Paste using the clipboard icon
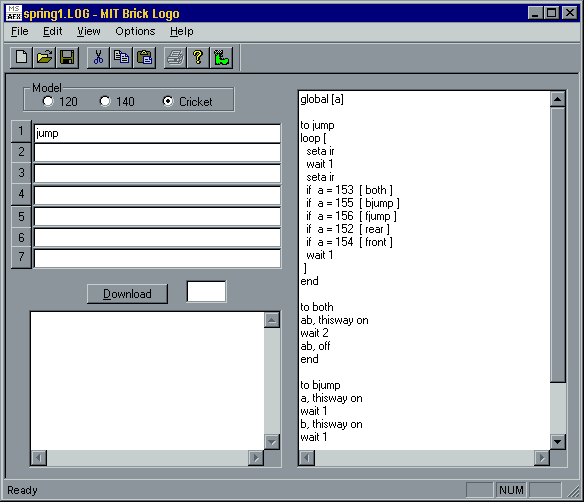The image size is (584, 502). point(144,57)
